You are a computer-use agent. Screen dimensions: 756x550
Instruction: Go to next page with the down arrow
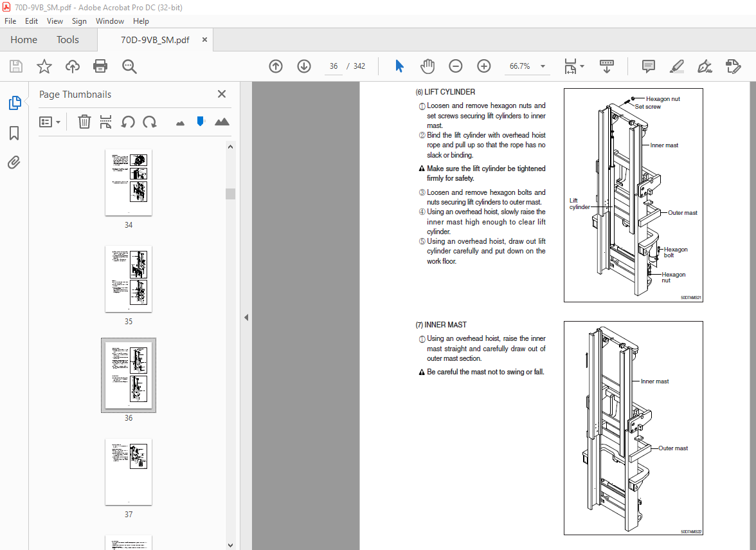[303, 66]
